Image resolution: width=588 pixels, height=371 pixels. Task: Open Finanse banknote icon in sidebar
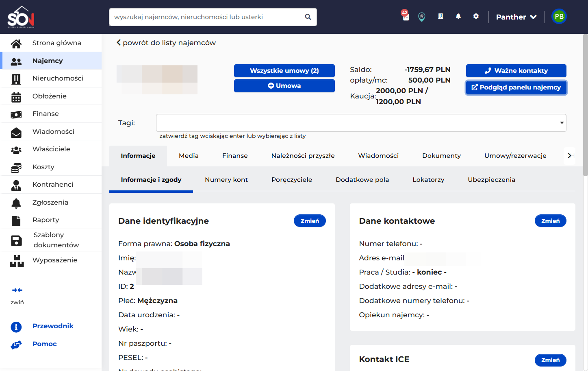[x=16, y=115]
